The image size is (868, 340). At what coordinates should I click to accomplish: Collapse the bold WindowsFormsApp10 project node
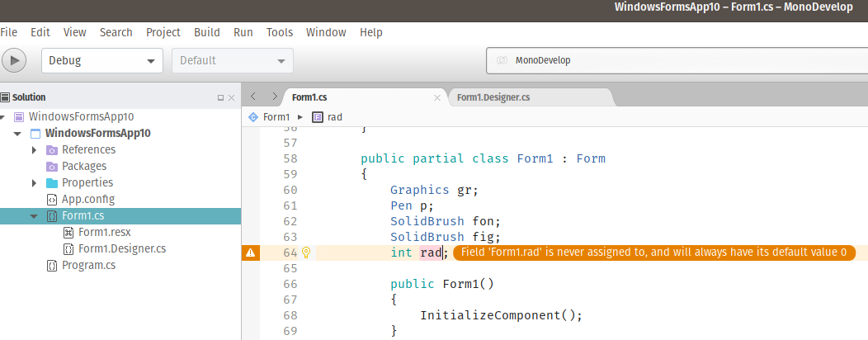coord(17,134)
